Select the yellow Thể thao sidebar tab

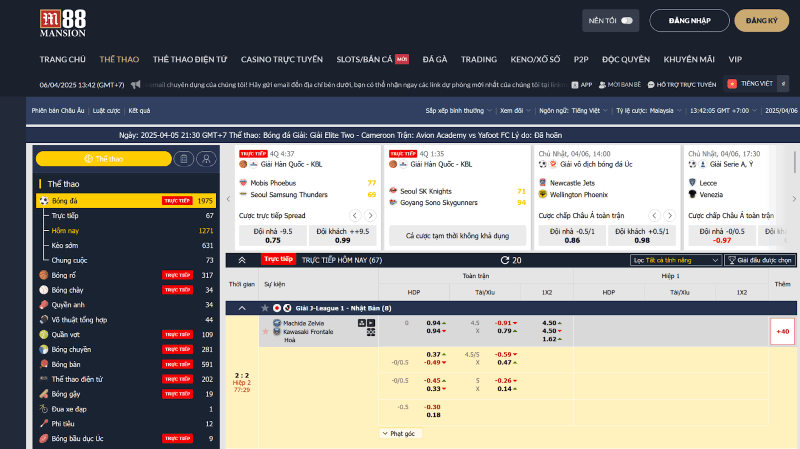point(104,159)
